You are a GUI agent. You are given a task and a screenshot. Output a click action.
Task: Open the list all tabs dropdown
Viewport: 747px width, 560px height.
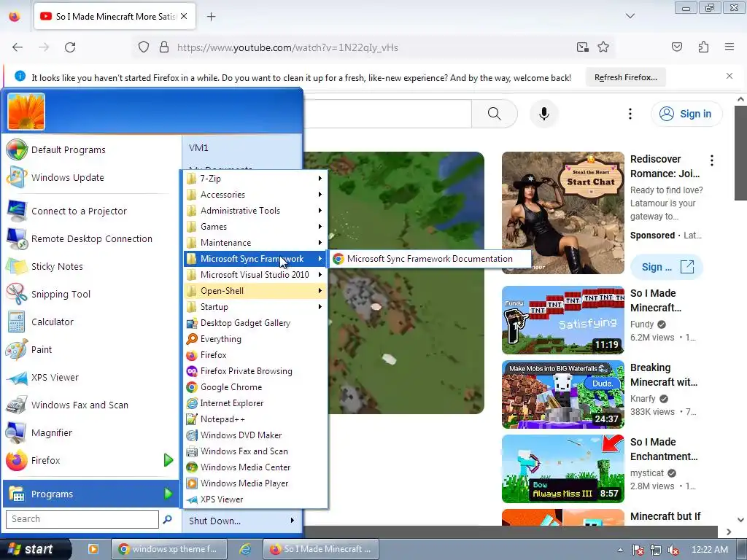[630, 16]
